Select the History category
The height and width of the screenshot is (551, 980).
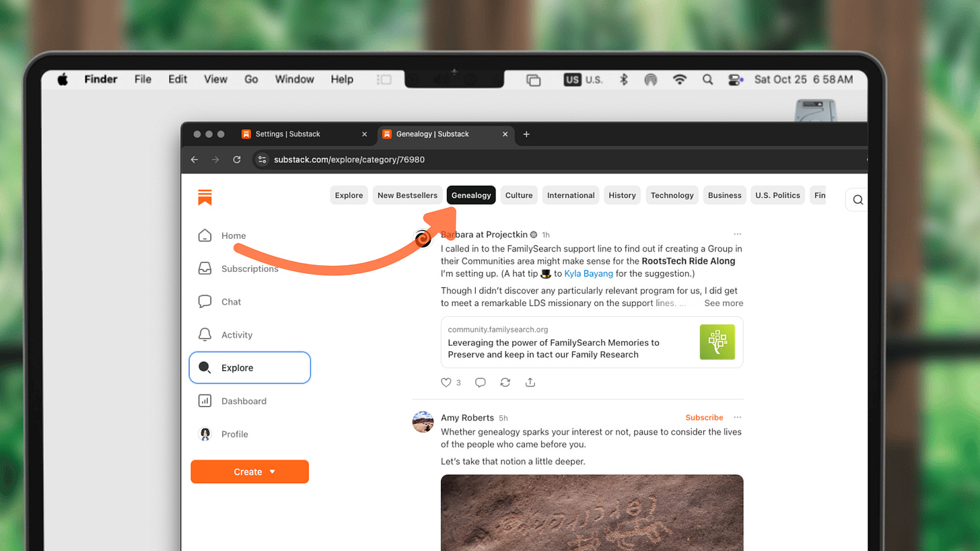click(x=622, y=195)
